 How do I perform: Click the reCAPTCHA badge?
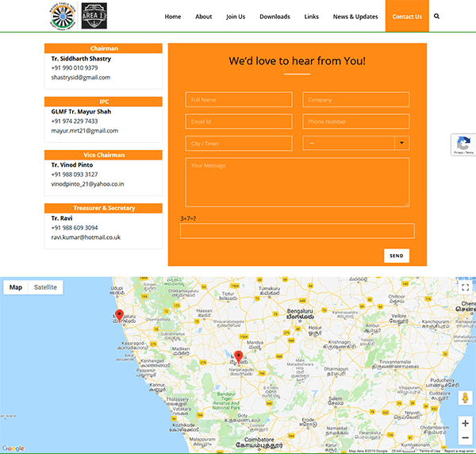click(463, 144)
